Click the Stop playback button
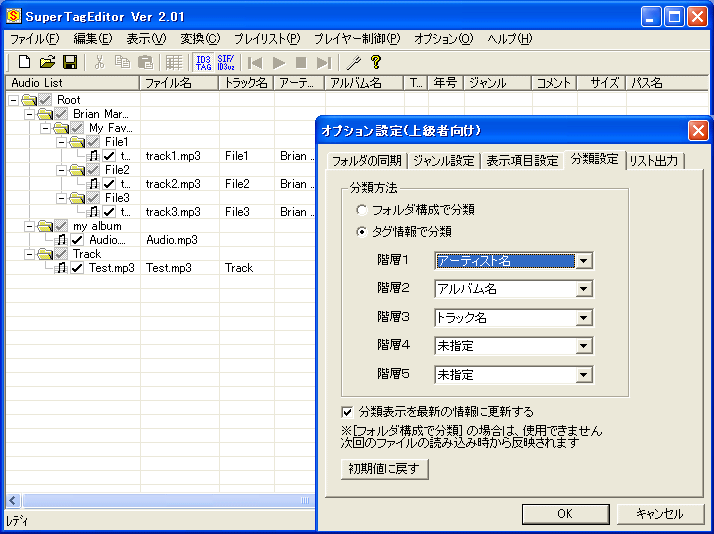714x534 pixels. tap(301, 62)
